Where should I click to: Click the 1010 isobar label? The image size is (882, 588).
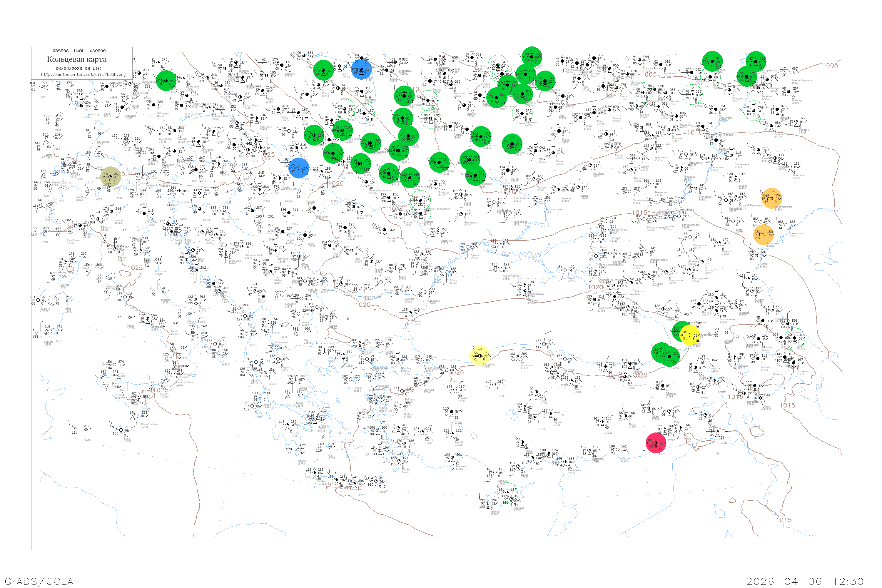click(x=695, y=132)
